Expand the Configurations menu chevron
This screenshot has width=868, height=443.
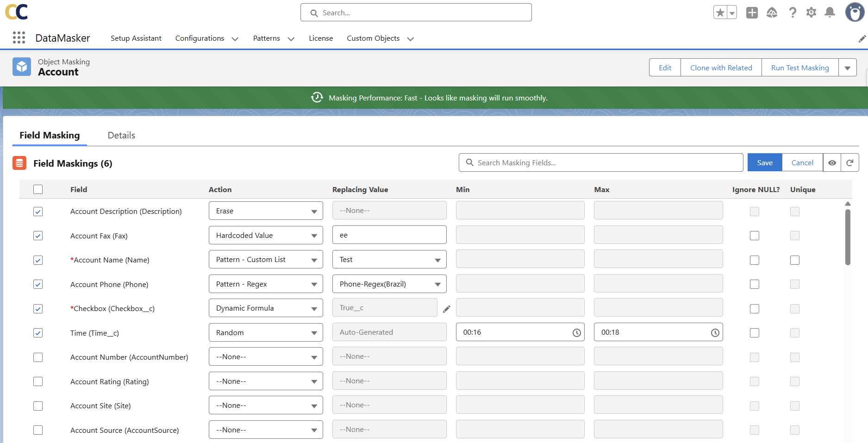pyautogui.click(x=235, y=39)
